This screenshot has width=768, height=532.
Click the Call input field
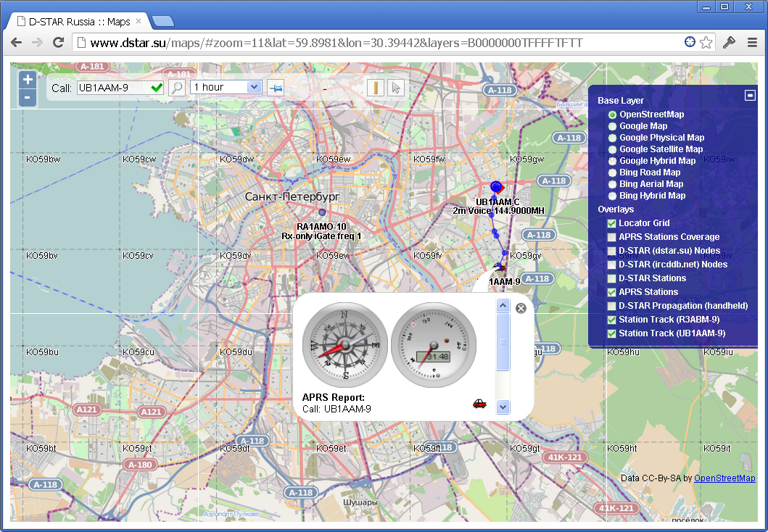pos(120,88)
